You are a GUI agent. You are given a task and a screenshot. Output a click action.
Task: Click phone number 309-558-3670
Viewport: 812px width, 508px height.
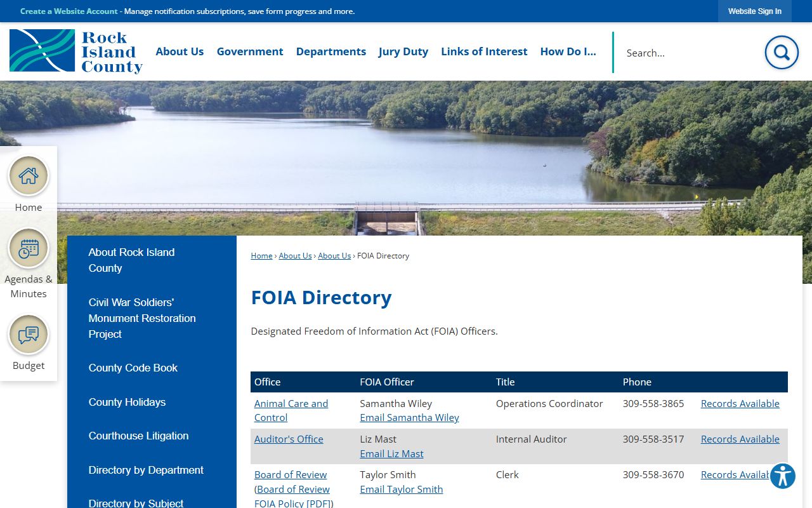tap(653, 474)
